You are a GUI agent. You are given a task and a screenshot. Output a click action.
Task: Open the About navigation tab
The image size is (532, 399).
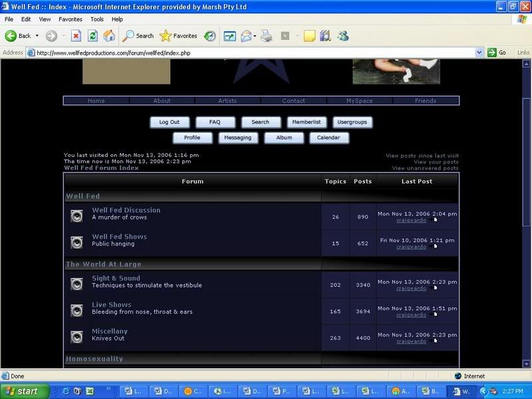pyautogui.click(x=162, y=101)
